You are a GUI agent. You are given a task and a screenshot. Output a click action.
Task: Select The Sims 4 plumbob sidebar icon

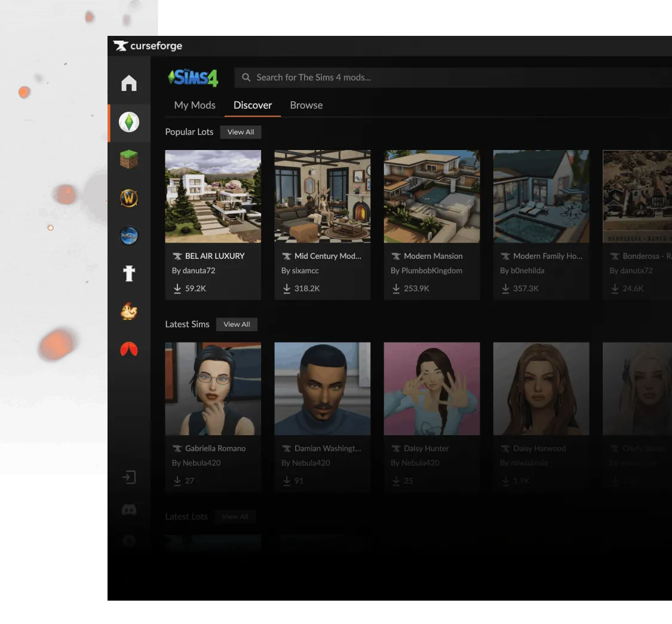click(x=129, y=123)
